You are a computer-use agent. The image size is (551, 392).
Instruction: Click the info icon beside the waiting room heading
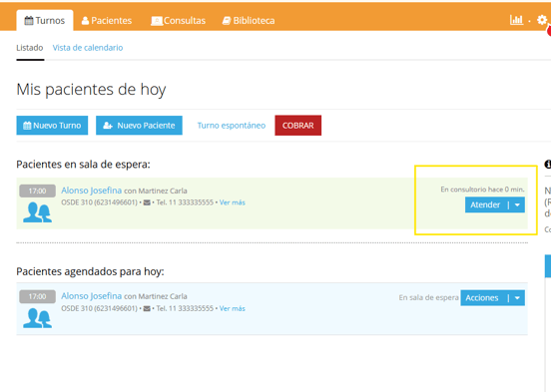[x=548, y=164]
